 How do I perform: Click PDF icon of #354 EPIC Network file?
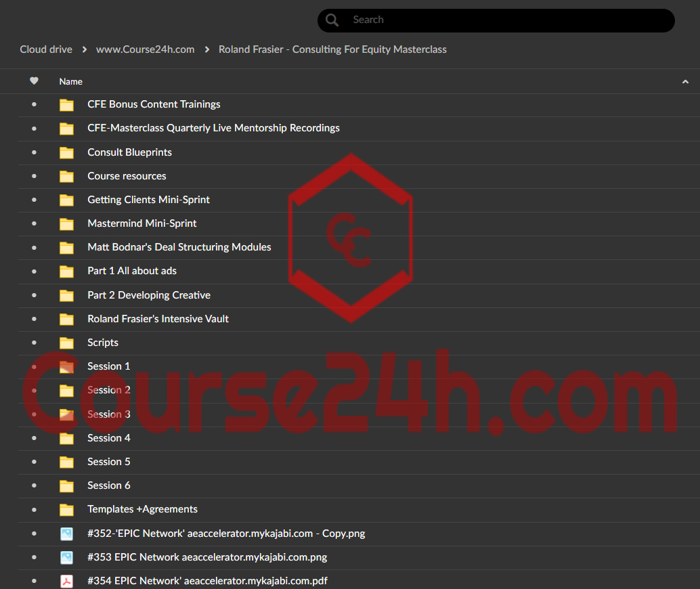(66, 581)
